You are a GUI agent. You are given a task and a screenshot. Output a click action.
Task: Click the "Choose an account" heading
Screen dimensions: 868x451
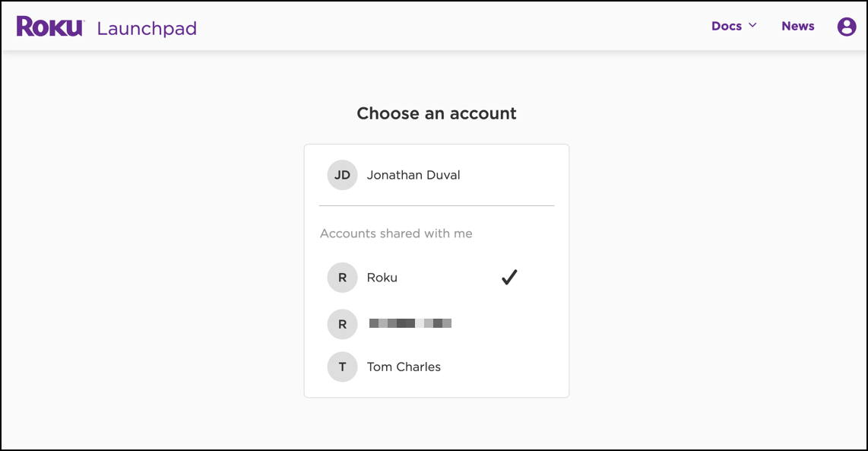[x=436, y=113]
